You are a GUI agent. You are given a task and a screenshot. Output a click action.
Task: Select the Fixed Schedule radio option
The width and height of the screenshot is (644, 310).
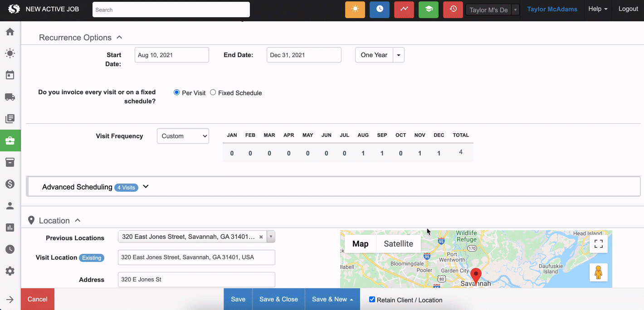[x=213, y=92]
